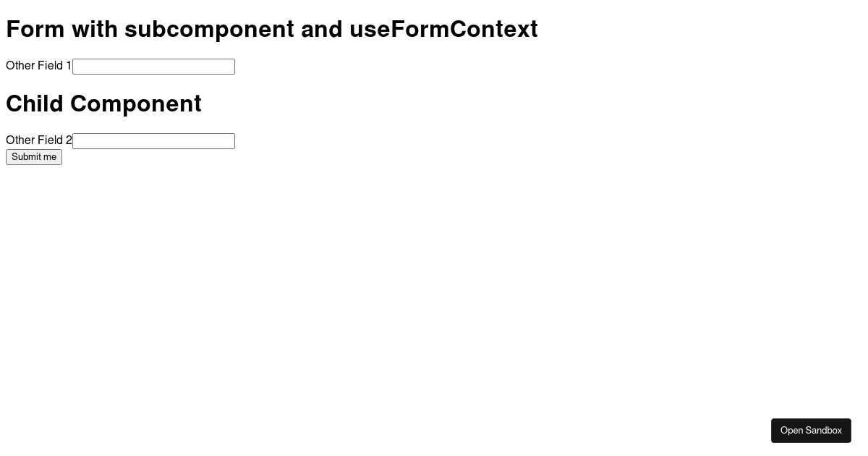Click the main page heading about useFormContext
Screen dimensions: 868x456
coord(272,29)
